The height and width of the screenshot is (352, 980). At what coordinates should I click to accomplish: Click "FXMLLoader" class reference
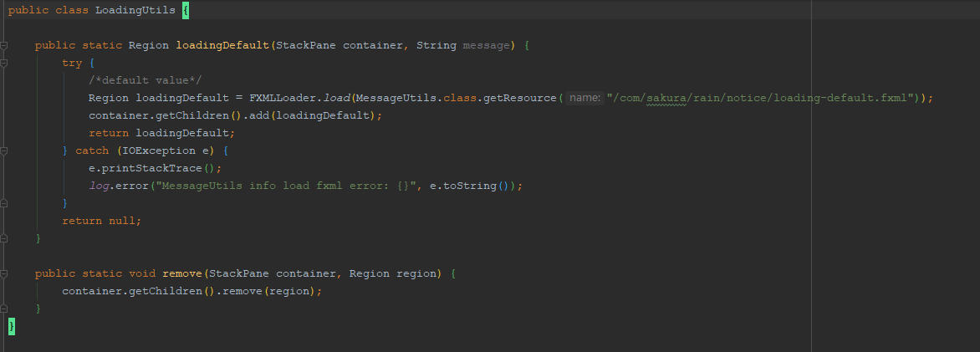(283, 98)
